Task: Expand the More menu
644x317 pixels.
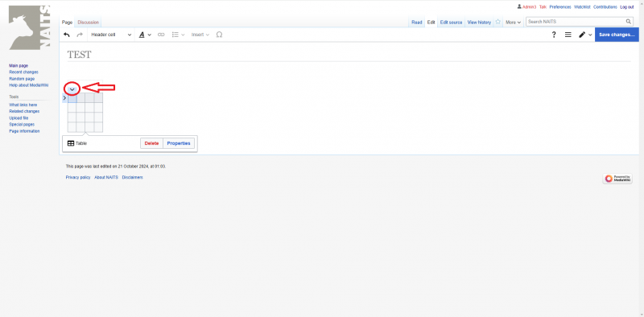Action: (x=513, y=23)
